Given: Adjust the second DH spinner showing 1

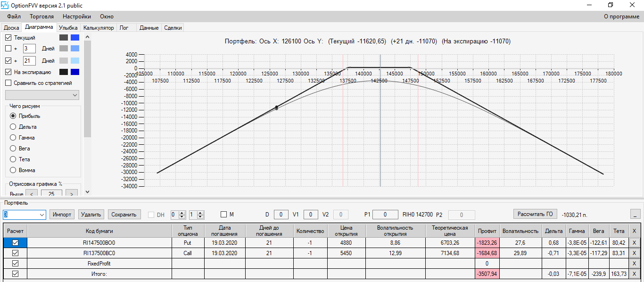Looking at the screenshot, I should (x=197, y=215).
